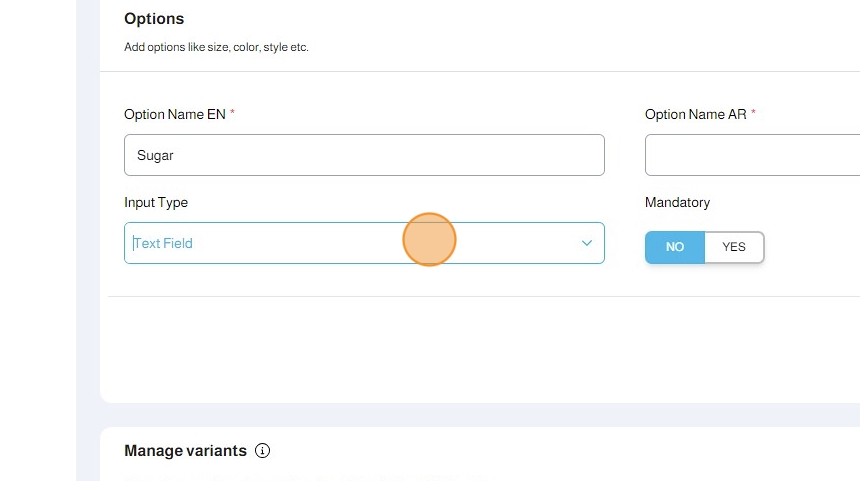
Task: Click the Option Name EN label
Action: 174,114
